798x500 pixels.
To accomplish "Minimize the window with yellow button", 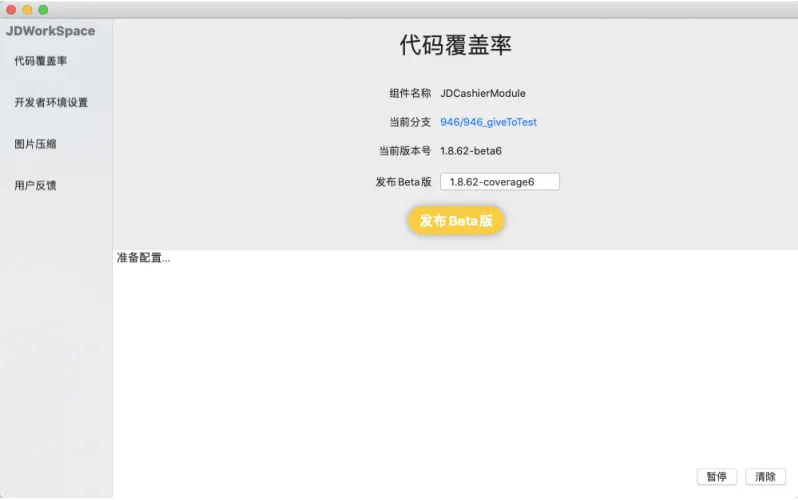I will (27, 10).
